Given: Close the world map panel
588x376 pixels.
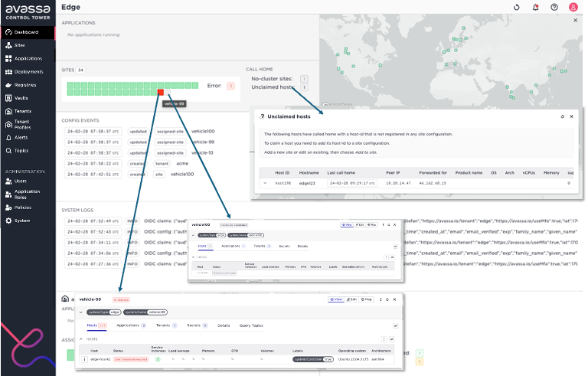Looking at the screenshot, I should 575,20.
